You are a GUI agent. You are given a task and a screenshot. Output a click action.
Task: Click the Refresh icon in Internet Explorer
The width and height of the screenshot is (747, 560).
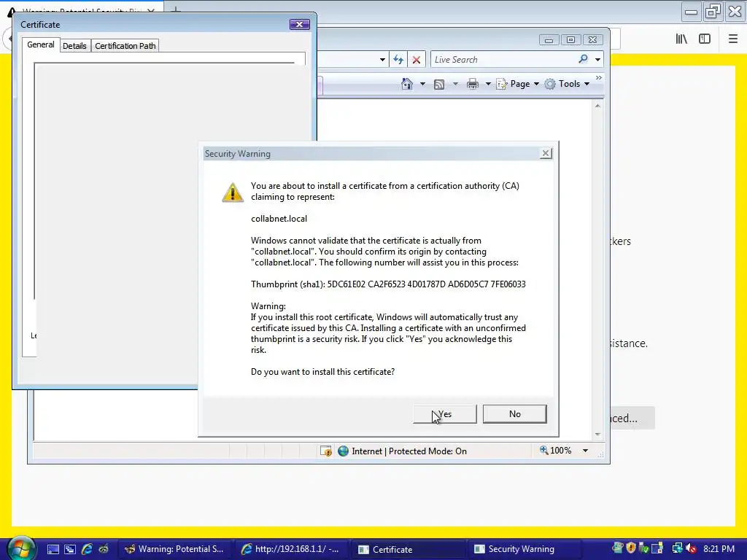click(x=398, y=60)
